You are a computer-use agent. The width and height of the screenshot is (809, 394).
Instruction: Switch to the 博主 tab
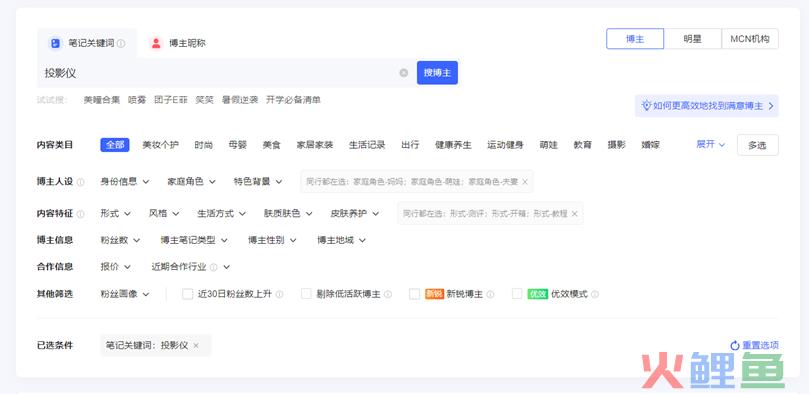[x=635, y=39]
